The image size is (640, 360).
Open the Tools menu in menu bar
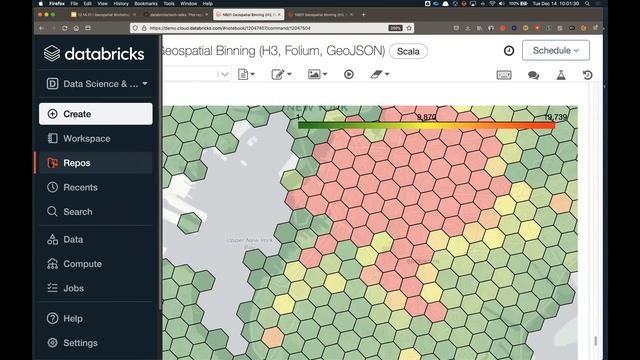pos(169,4)
